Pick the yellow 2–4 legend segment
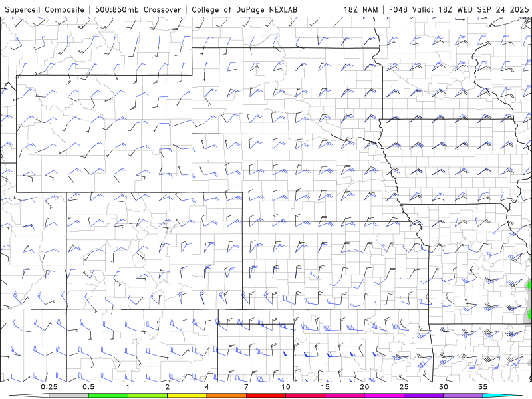This screenshot has height=399, width=532. 187,396
